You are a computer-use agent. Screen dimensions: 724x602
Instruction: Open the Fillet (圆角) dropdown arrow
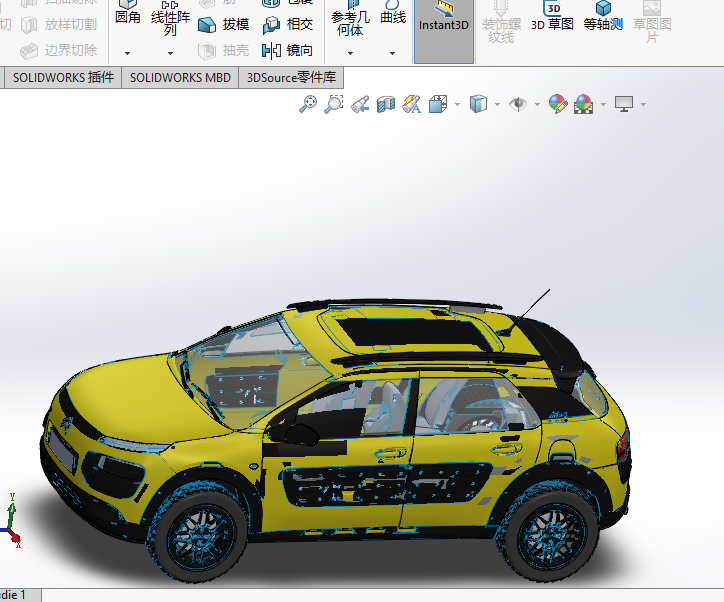pyautogui.click(x=127, y=54)
